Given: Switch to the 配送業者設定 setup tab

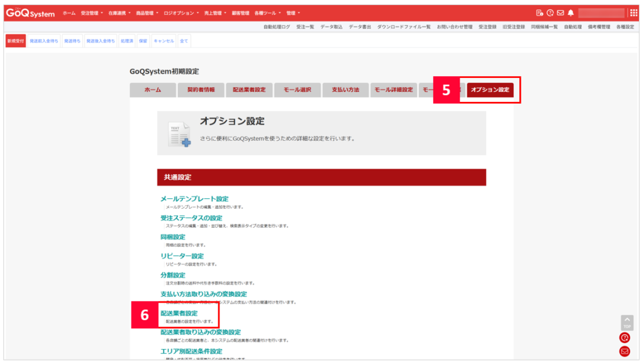Looking at the screenshot, I should click(249, 89).
